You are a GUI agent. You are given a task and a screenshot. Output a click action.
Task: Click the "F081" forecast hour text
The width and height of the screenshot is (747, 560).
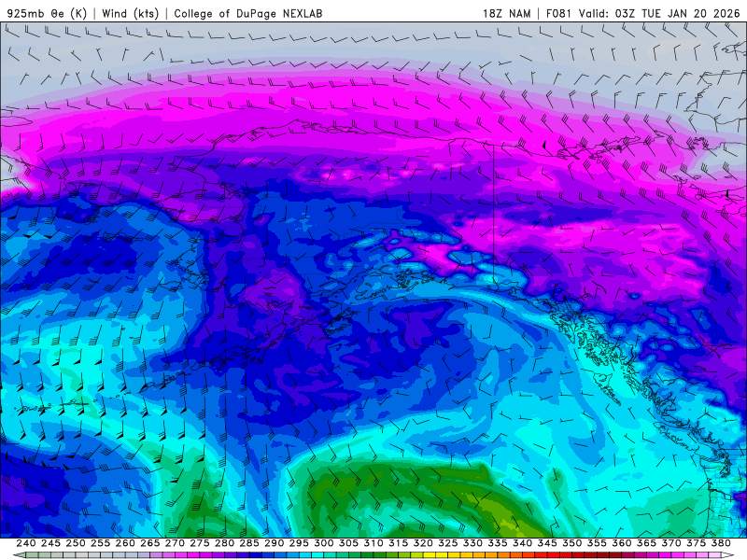click(x=558, y=13)
